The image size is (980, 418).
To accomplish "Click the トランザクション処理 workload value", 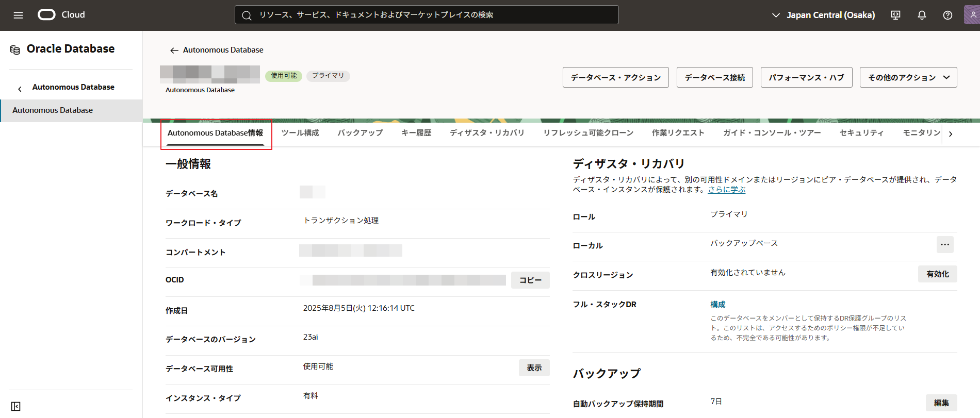I will 341,221.
